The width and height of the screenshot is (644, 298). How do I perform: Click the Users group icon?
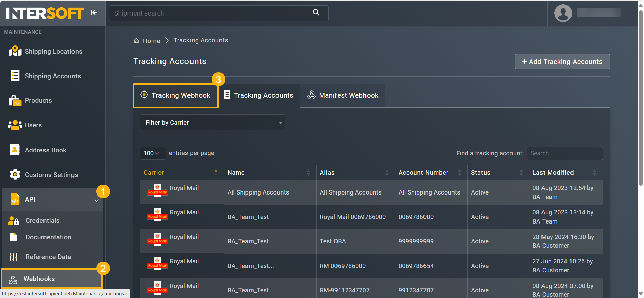point(15,125)
